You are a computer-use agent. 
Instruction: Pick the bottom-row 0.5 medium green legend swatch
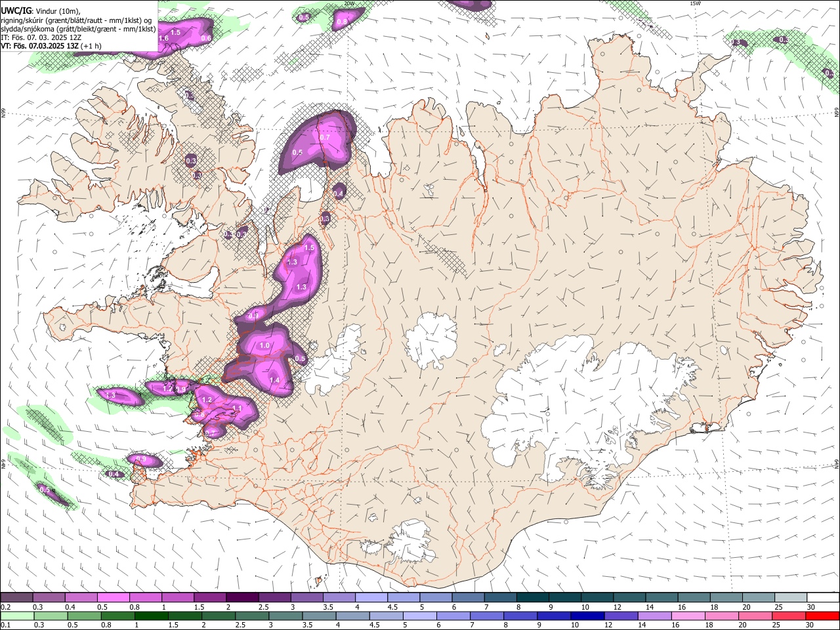[84, 616]
